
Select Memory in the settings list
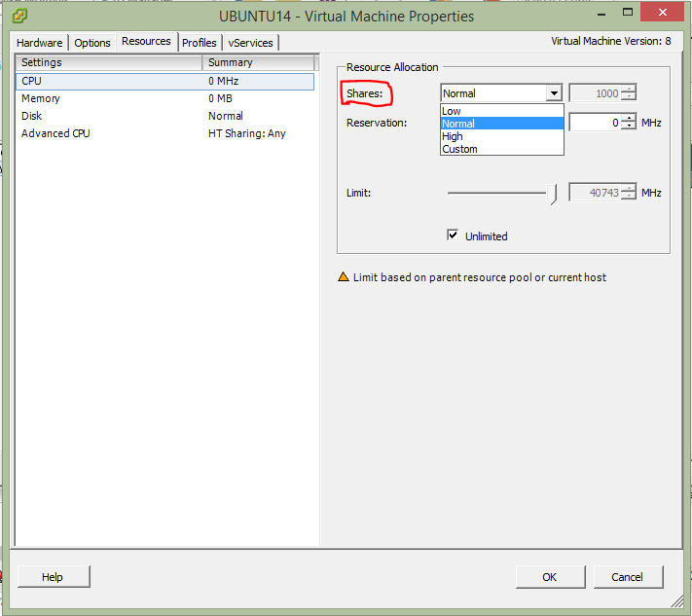41,98
